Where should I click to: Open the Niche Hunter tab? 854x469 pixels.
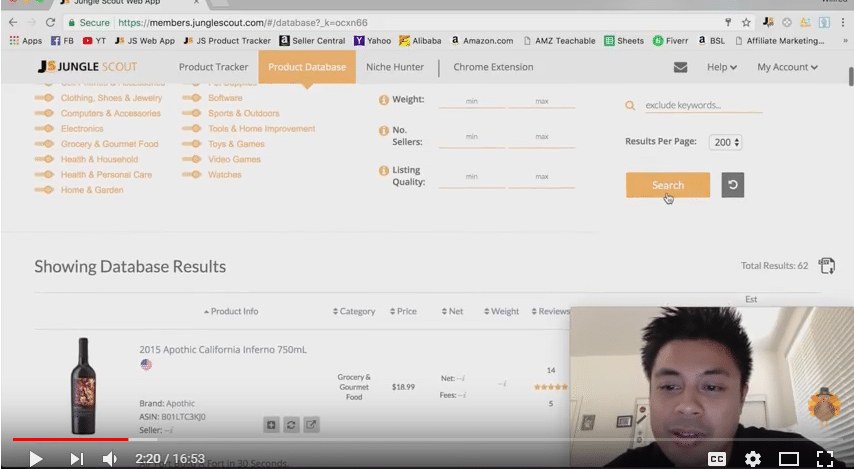pyautogui.click(x=393, y=67)
